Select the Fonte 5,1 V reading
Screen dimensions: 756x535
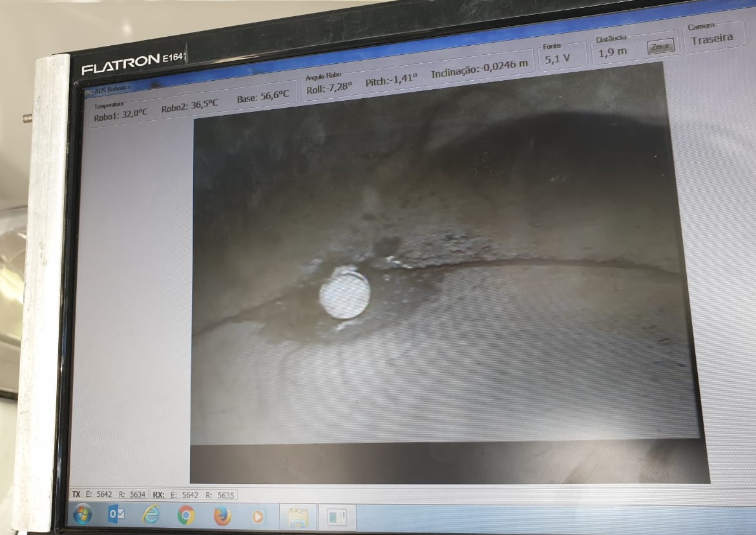coord(558,59)
